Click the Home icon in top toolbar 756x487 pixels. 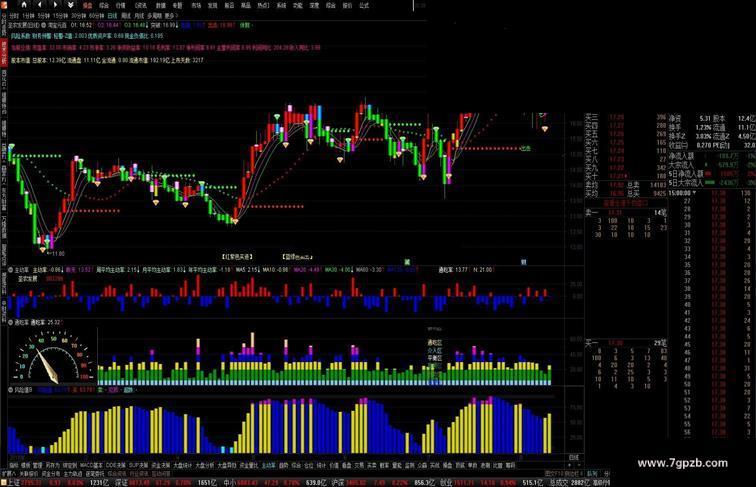pyautogui.click(x=24, y=5)
